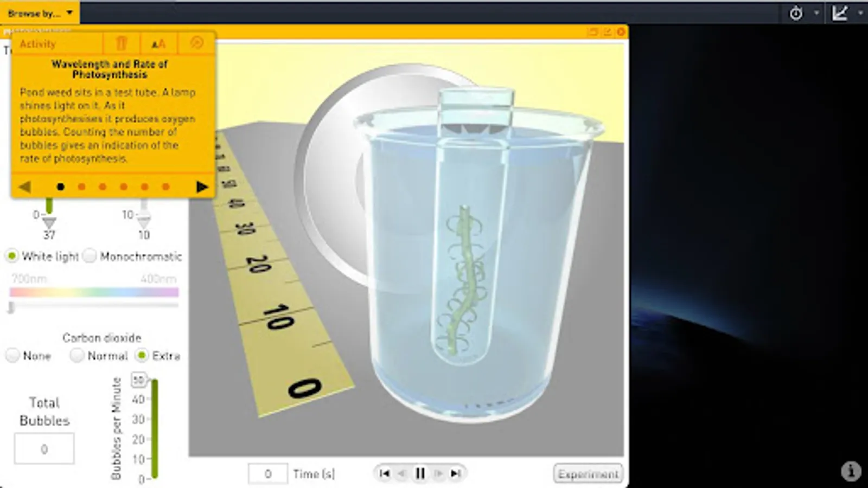Click the slider handle showing 37
Screen dimensions: 868x488
click(49, 222)
